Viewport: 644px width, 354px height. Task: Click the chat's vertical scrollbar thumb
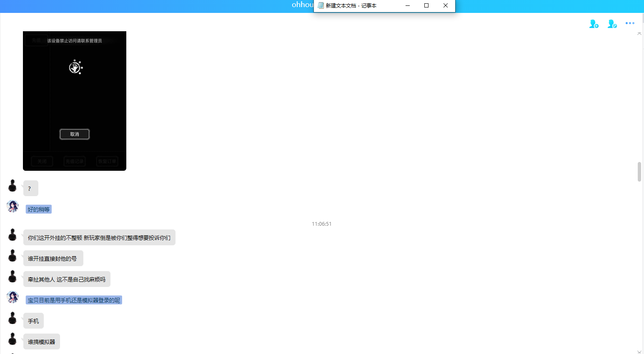tap(639, 172)
